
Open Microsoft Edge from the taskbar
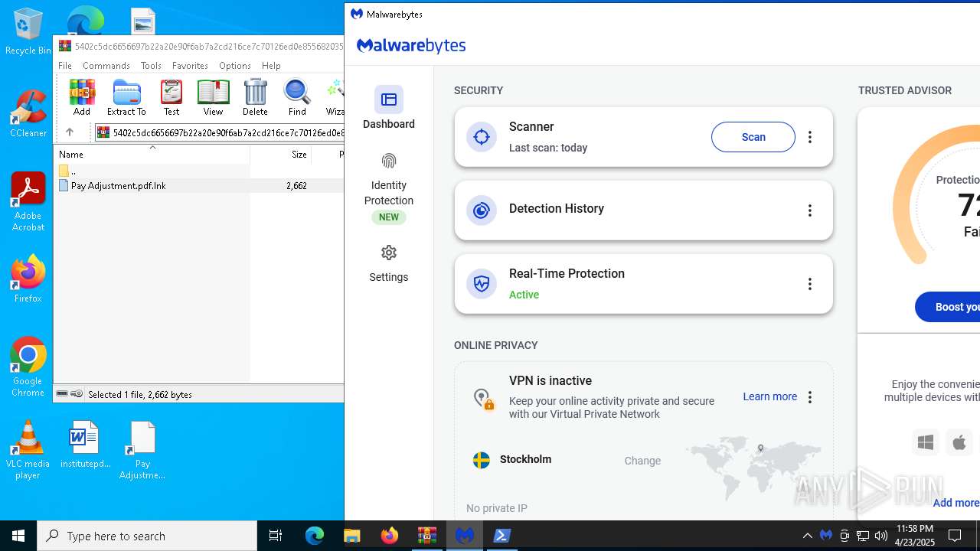(x=315, y=536)
